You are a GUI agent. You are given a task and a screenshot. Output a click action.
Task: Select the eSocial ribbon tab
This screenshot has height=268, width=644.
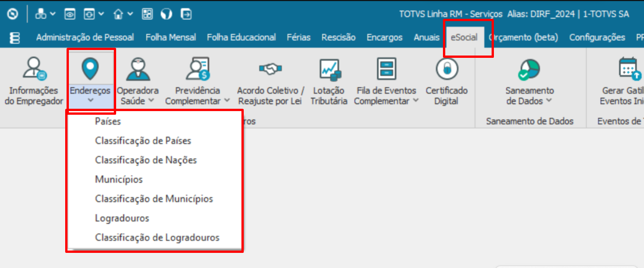[x=464, y=38]
